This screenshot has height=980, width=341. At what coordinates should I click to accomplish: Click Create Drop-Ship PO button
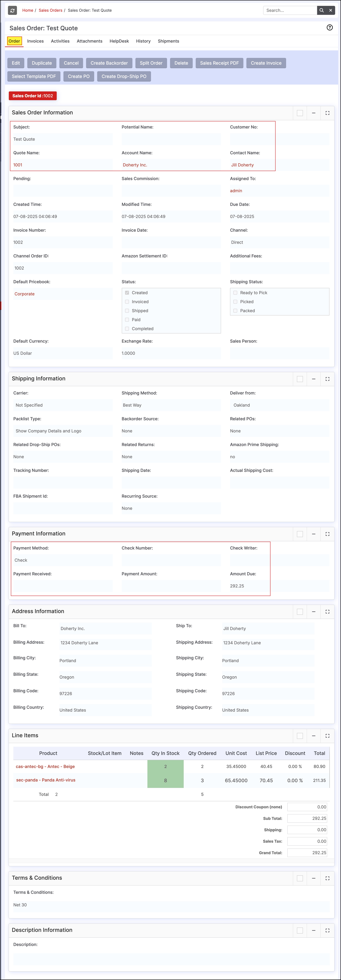(124, 76)
